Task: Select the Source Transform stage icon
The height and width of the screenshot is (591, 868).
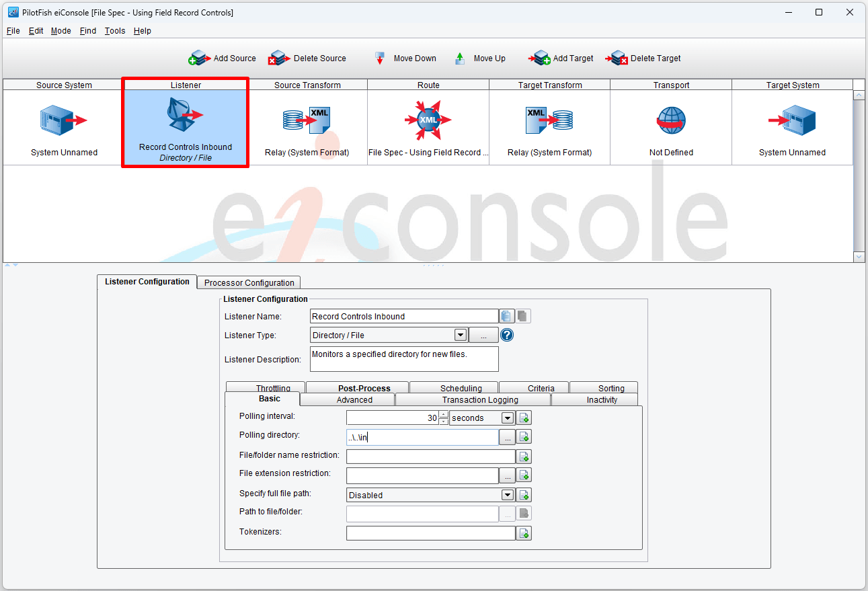Action: [x=307, y=121]
